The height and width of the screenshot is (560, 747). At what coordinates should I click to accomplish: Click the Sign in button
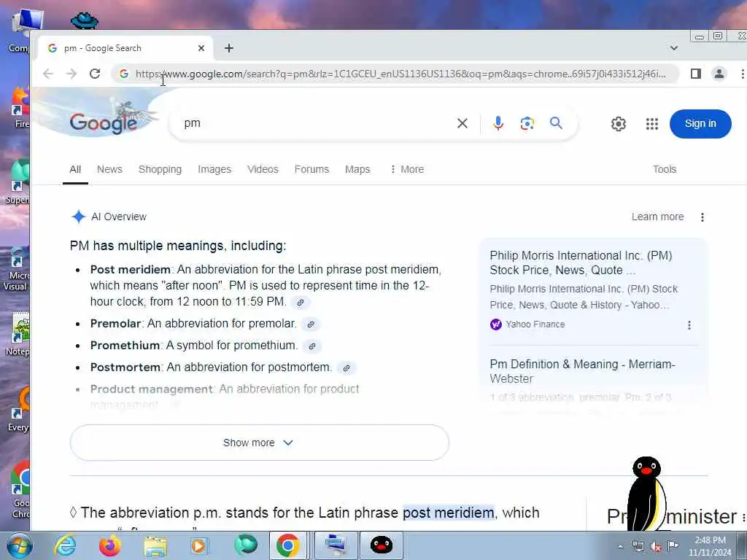point(700,124)
